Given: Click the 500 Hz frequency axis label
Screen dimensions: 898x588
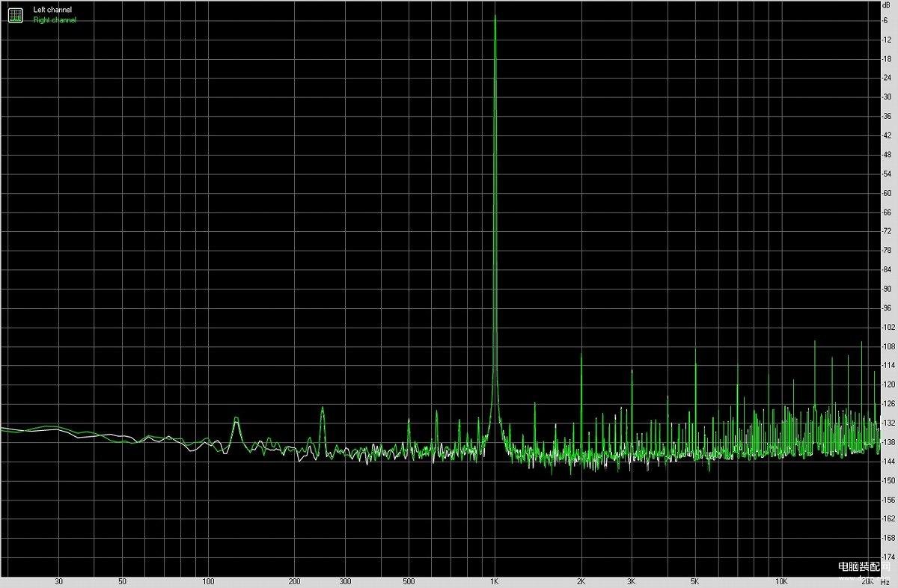Looking at the screenshot, I should [409, 581].
